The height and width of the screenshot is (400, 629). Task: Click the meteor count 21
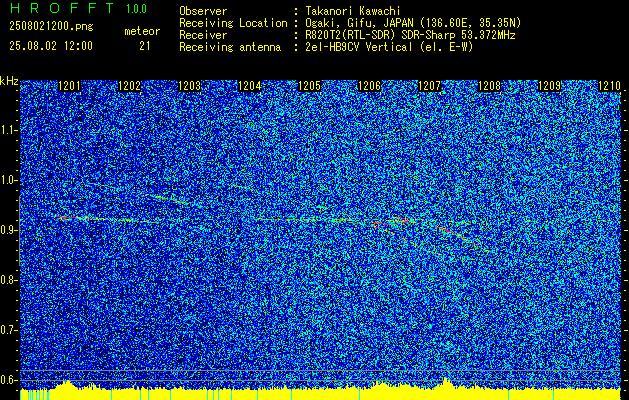145,46
